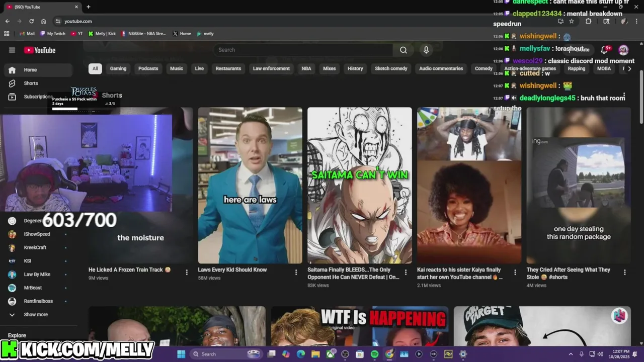Image resolution: width=644 pixels, height=362 pixels.
Task: Open the Rantfinalboss subscription channel
Action: click(38, 301)
